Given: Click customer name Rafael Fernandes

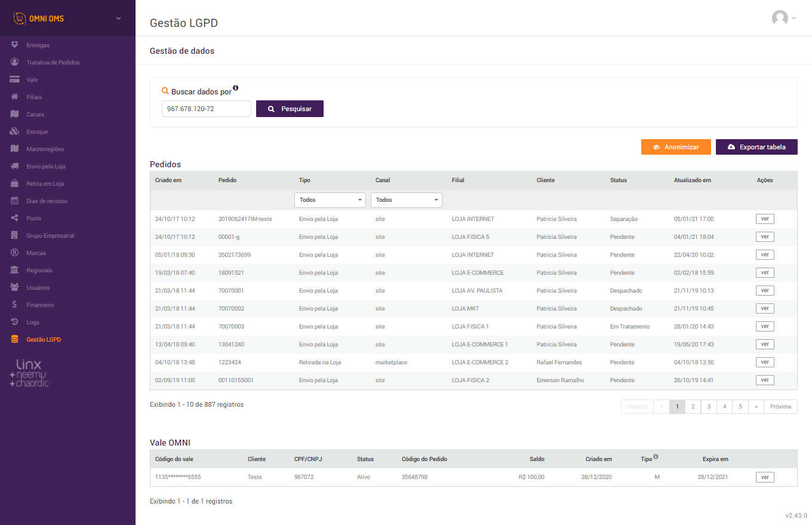Looking at the screenshot, I should tap(559, 362).
